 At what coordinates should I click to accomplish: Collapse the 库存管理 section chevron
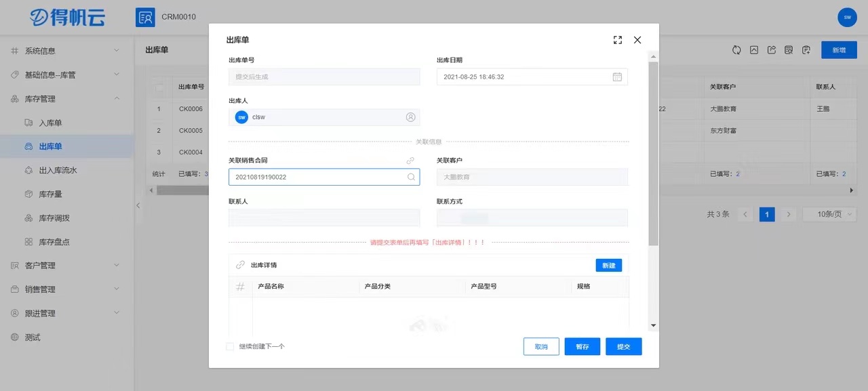pyautogui.click(x=116, y=98)
